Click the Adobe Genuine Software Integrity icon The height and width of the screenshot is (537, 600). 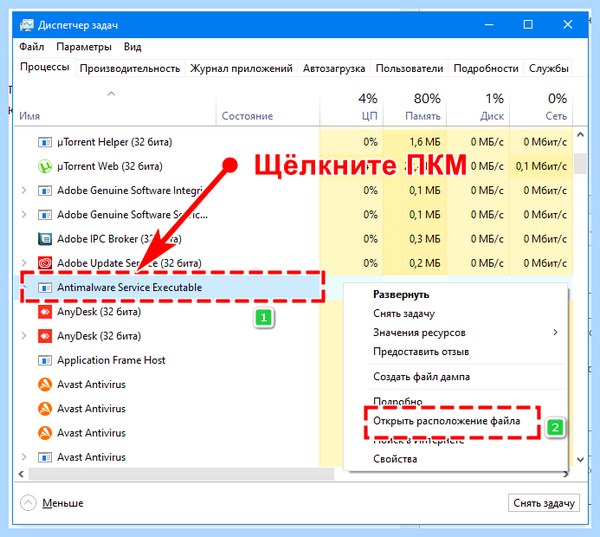45,191
